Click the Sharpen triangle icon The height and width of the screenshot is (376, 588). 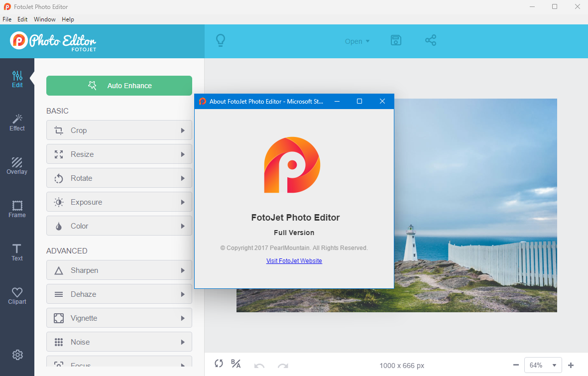point(59,270)
